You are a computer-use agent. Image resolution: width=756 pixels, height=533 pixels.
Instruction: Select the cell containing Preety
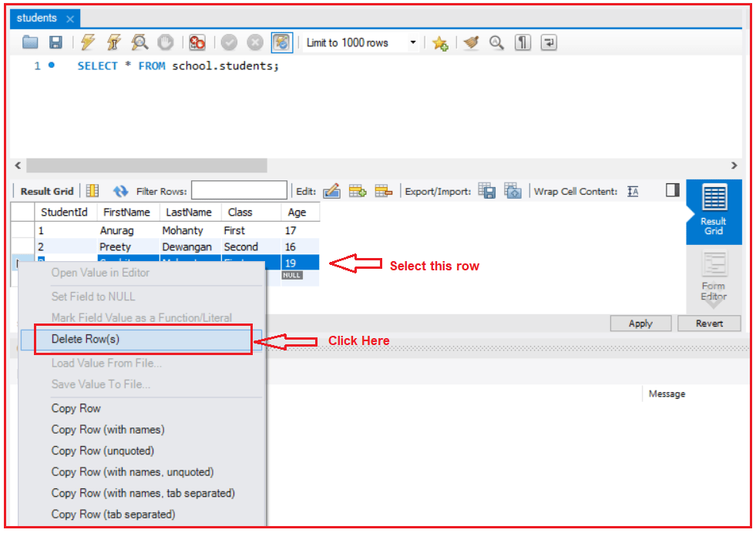pos(128,246)
